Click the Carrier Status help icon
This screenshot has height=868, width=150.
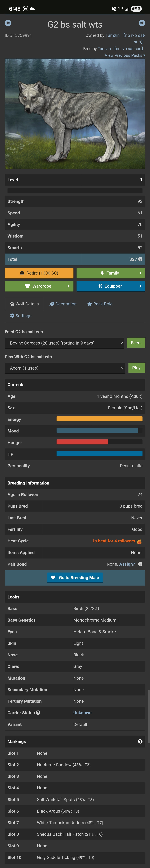38,713
